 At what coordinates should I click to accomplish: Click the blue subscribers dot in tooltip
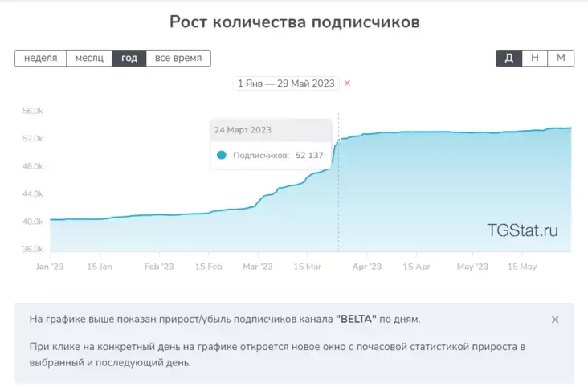coord(222,155)
